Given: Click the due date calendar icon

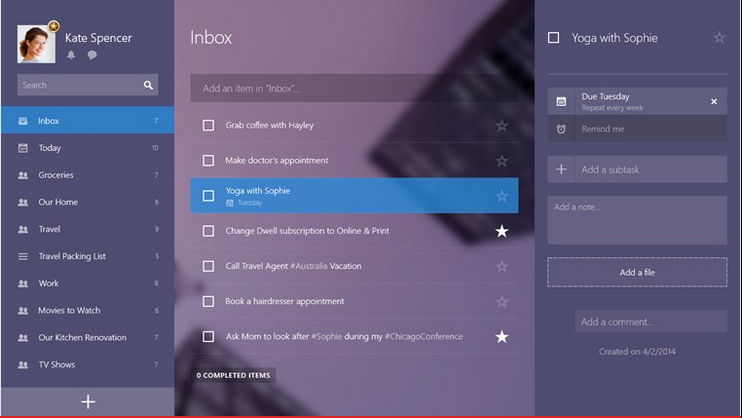Looking at the screenshot, I should tap(561, 101).
